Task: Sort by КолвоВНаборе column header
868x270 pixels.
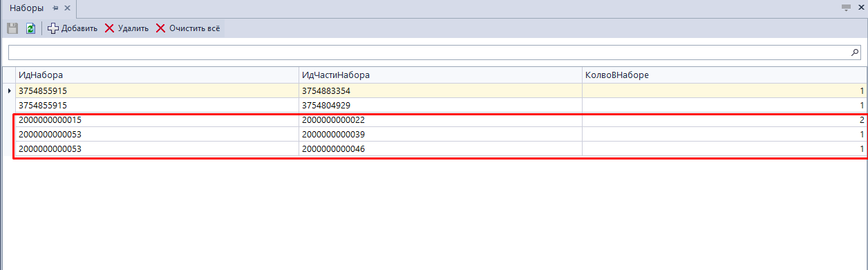Action: (724, 75)
